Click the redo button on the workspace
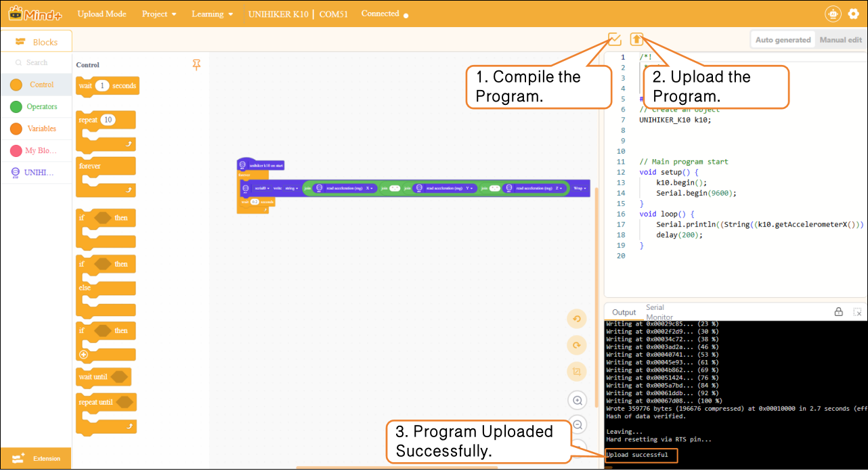The image size is (868, 471). (577, 345)
